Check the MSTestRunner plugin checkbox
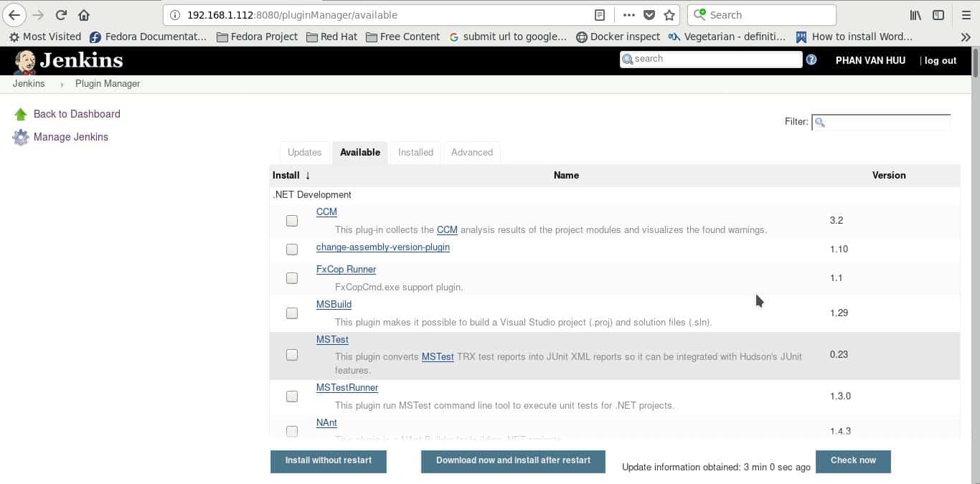The width and height of the screenshot is (980, 484). (x=292, y=397)
